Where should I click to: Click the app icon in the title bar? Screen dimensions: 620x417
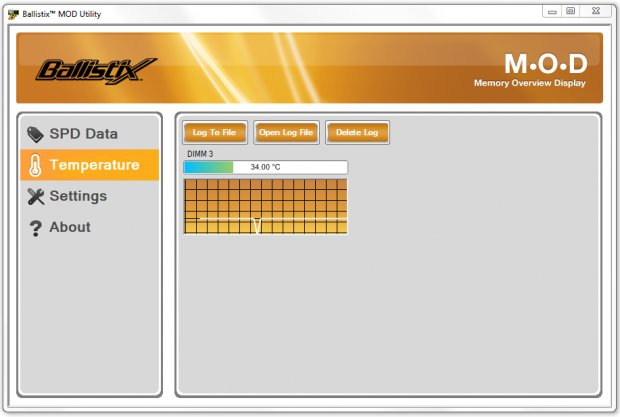click(x=12, y=14)
